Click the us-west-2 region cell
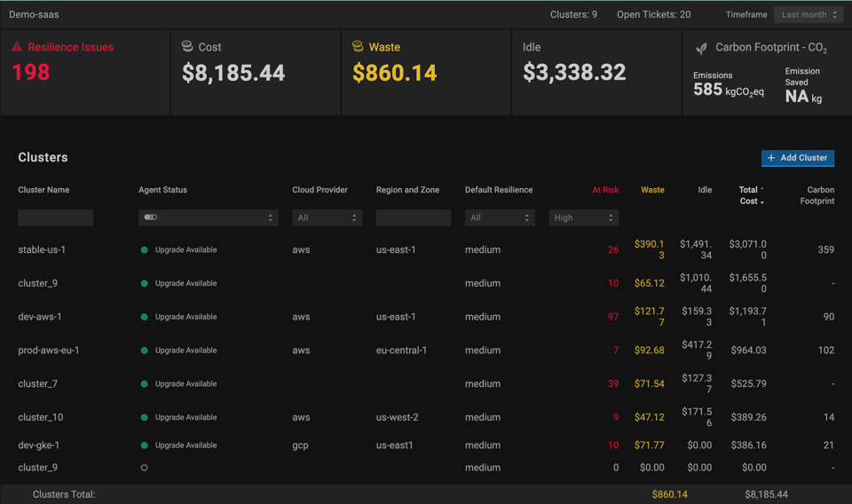 pyautogui.click(x=398, y=418)
